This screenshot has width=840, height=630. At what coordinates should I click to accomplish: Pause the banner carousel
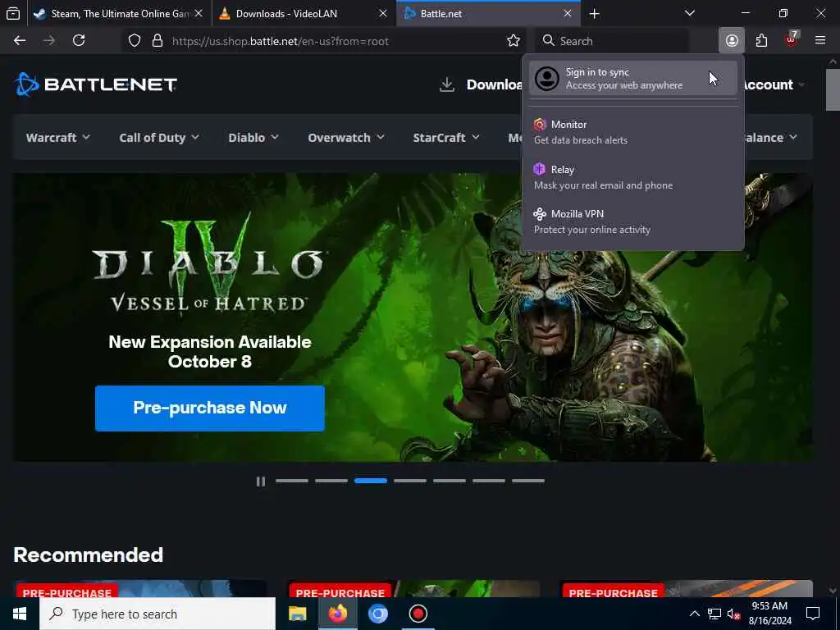(260, 481)
